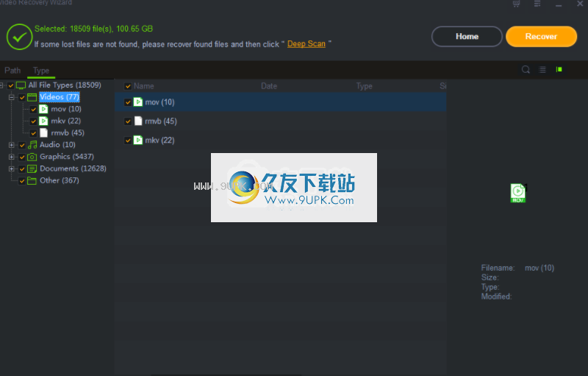The image size is (588, 376).
Task: Click the green checkmark status icon
Action: (20, 37)
